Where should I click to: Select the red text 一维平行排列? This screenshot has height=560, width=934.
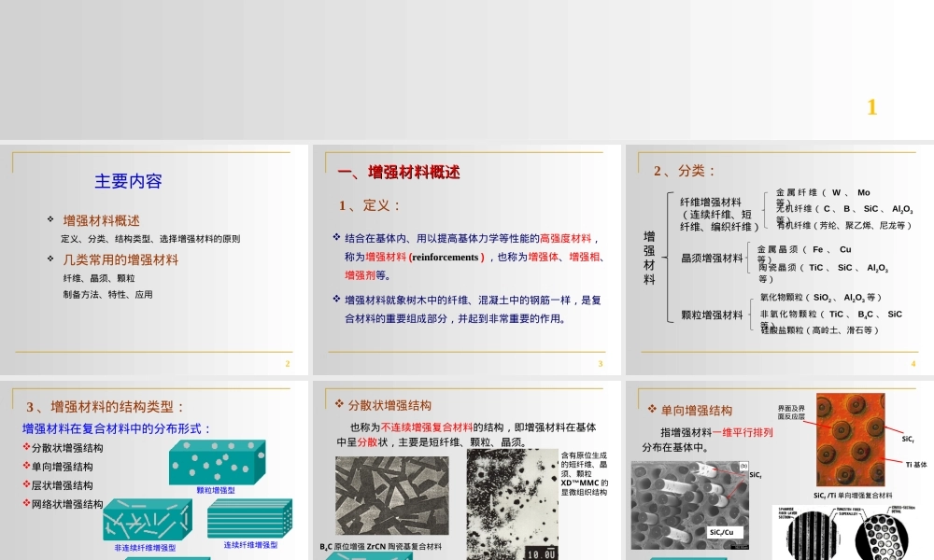[x=743, y=433]
